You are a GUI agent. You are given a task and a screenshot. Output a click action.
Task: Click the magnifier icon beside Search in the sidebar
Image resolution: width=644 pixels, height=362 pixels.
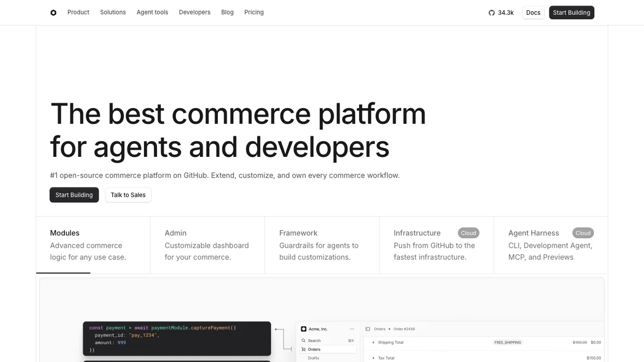coord(303,340)
